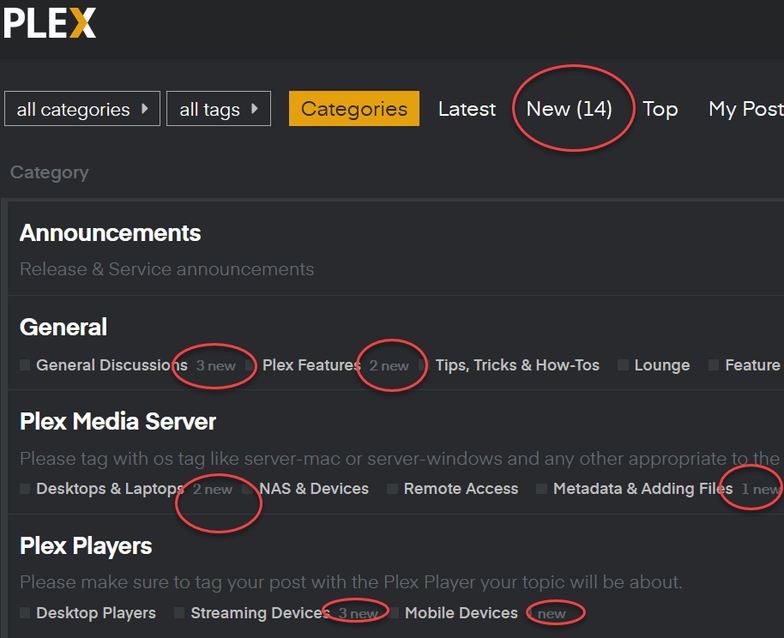Open Mobile Devices subcategory
Viewport: 784px width, 638px height.
(462, 613)
